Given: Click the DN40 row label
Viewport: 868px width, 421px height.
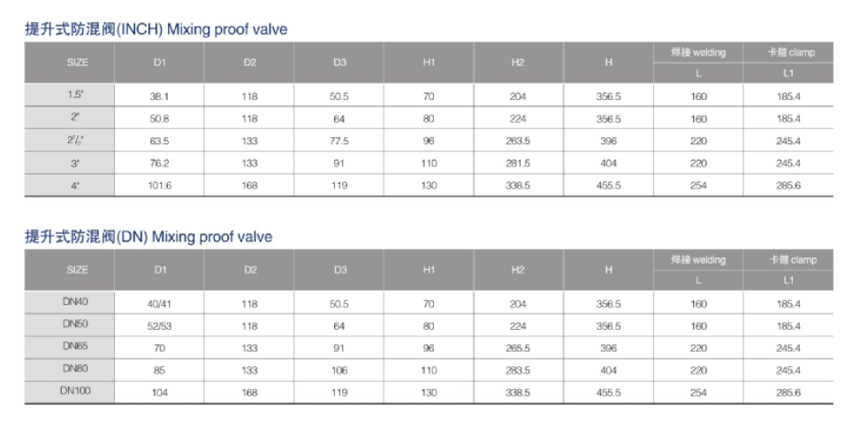Looking at the screenshot, I should pos(76,302).
